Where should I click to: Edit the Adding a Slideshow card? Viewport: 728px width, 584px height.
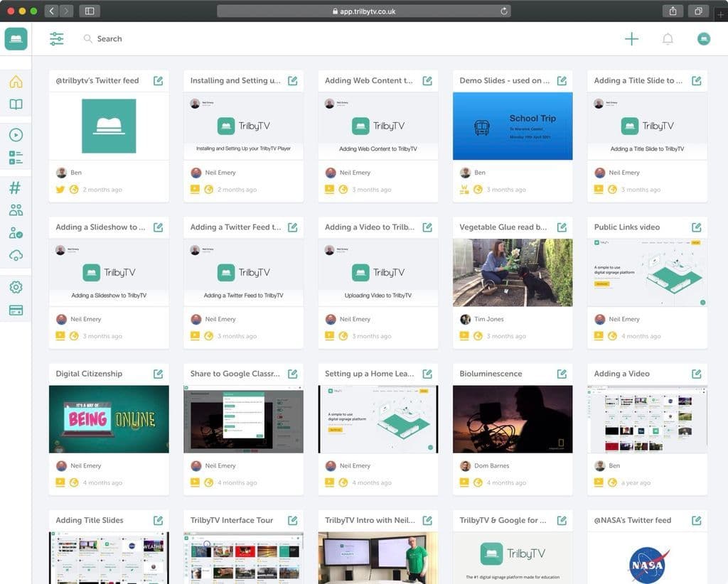[159, 227]
